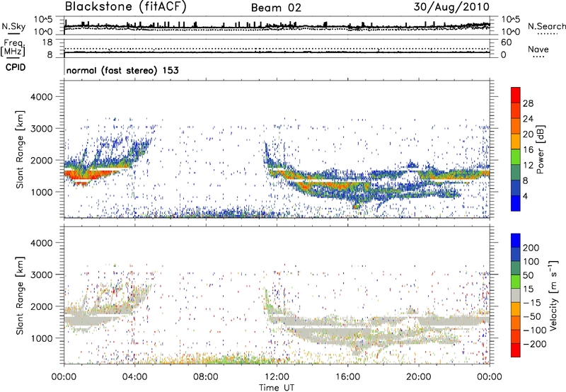Click the '20:00' time axis tick label
566x392 pixels.
click(419, 377)
